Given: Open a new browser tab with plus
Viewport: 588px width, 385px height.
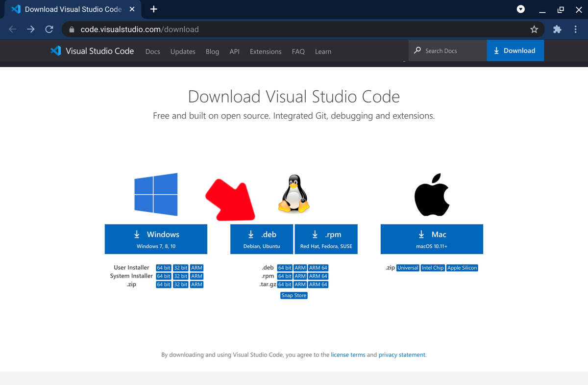Looking at the screenshot, I should (x=153, y=9).
